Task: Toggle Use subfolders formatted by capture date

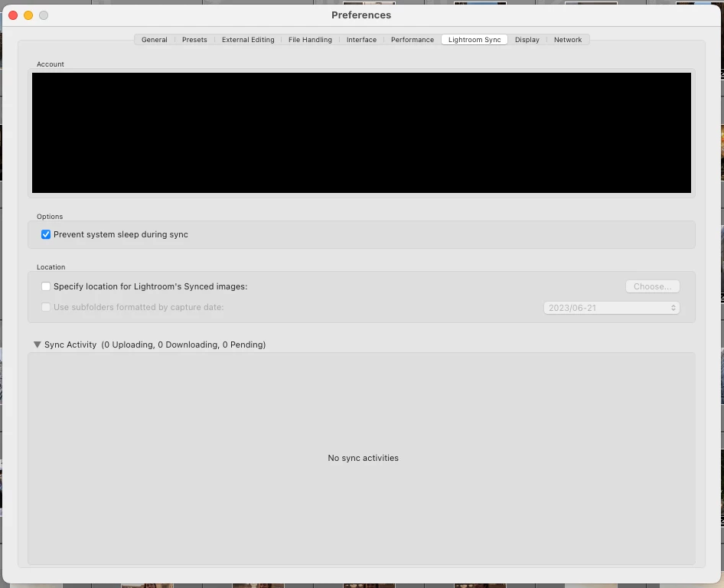Action: (x=46, y=307)
